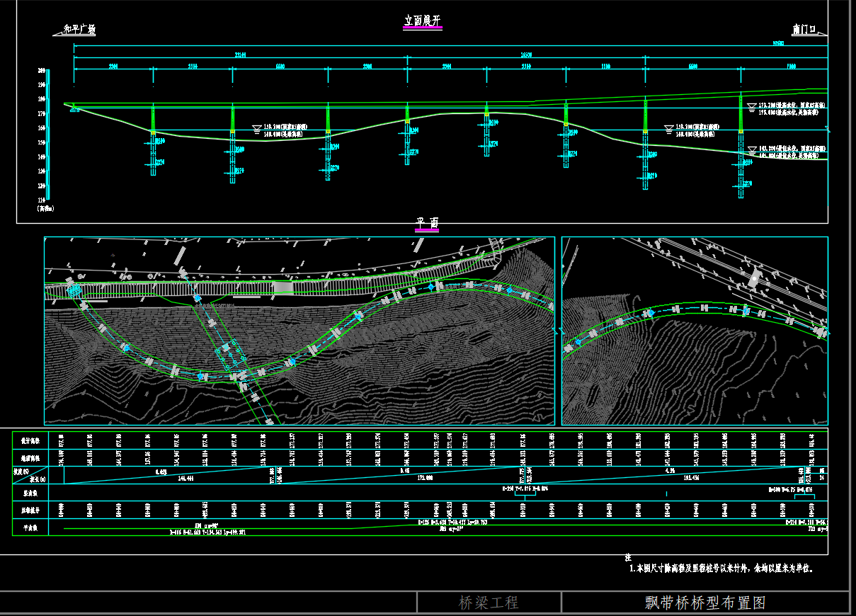This screenshot has width=856, height=616.
Task: Select the 平面 plan view title
Action: 427,223
